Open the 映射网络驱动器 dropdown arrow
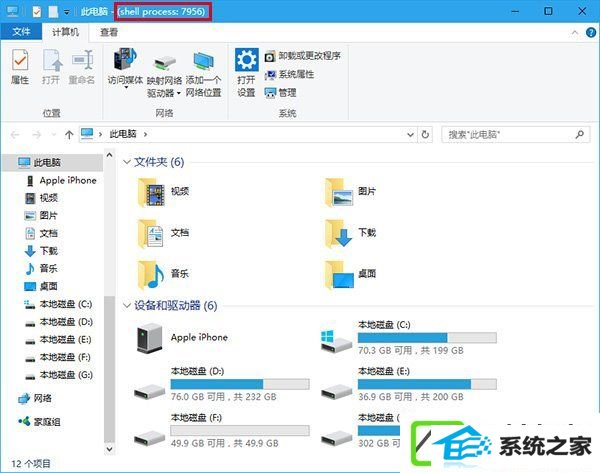Screen dimensions: 600x473 click(x=178, y=93)
